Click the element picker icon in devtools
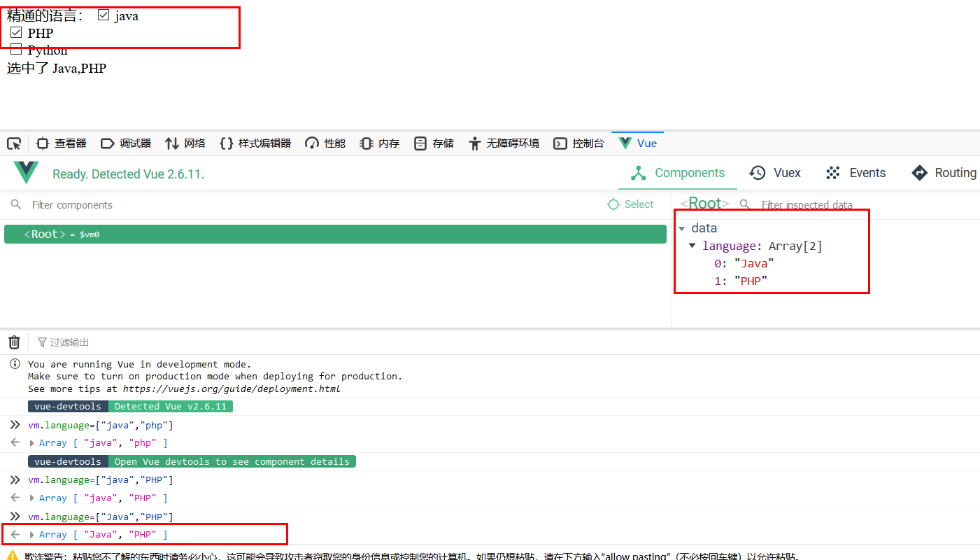The width and height of the screenshot is (980, 560). (x=14, y=143)
